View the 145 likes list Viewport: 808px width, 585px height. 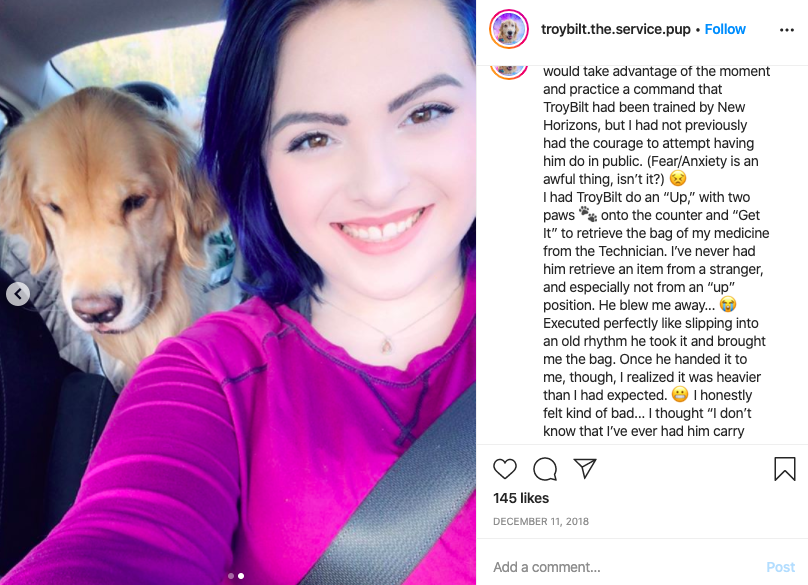click(x=520, y=498)
